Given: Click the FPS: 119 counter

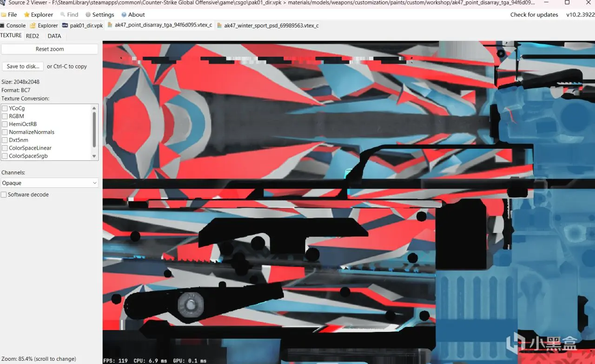Looking at the screenshot, I should pos(115,361).
